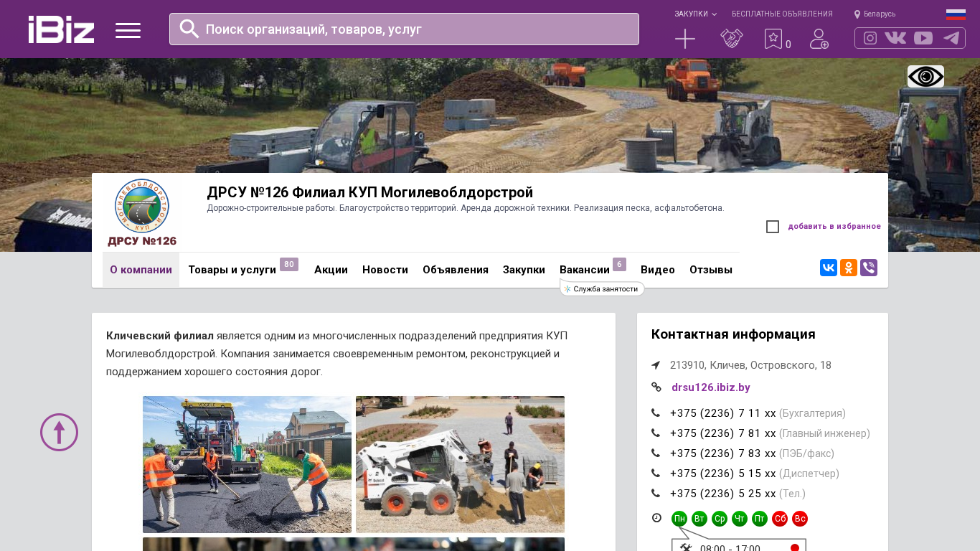Select Thursday (Чт) day circle
Image resolution: width=980 pixels, height=551 pixels.
pos(740,519)
